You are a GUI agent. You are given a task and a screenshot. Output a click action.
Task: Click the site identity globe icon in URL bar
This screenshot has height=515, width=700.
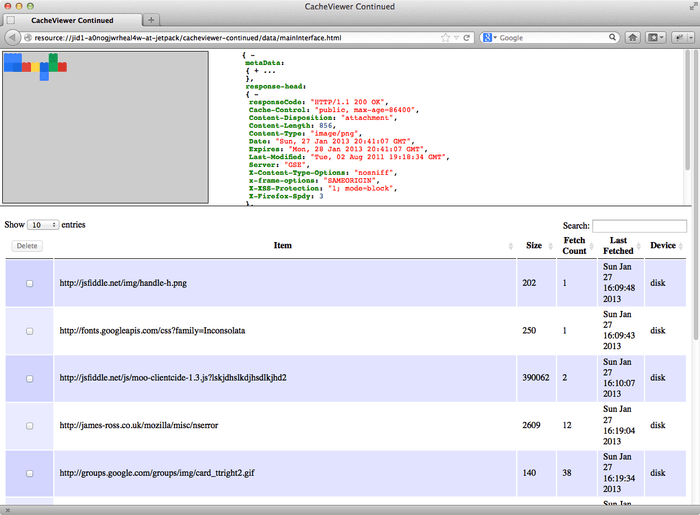tap(28, 38)
